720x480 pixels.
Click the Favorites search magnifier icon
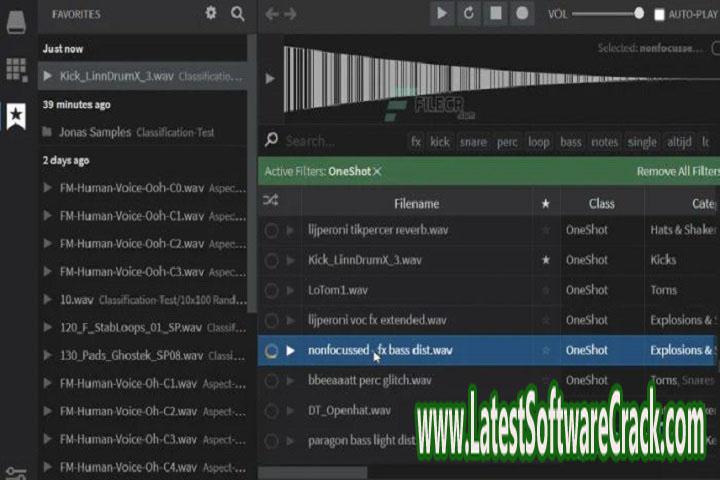[237, 13]
